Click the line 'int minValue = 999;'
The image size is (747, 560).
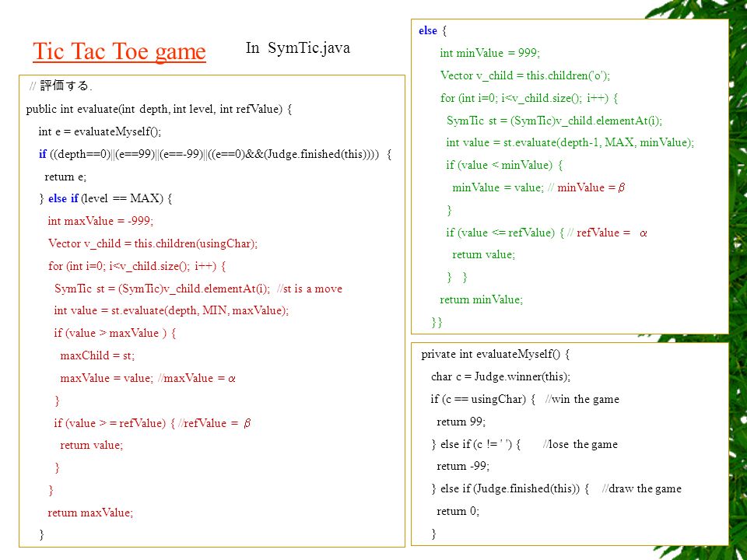tap(490, 53)
